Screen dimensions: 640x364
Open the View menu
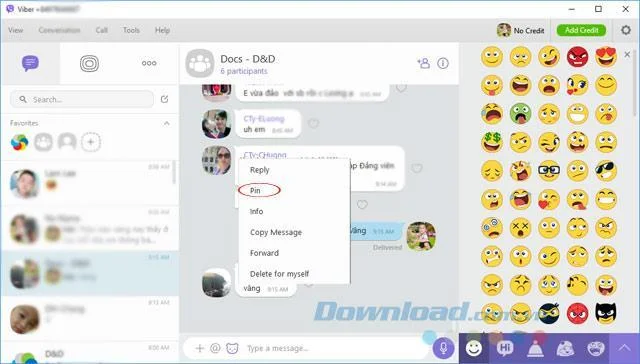16,30
